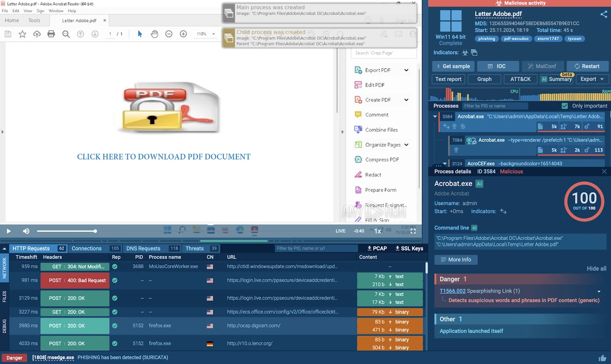This screenshot has width=611, height=364.
Task: Go to next page with the down arrow
Action: [x=95, y=34]
